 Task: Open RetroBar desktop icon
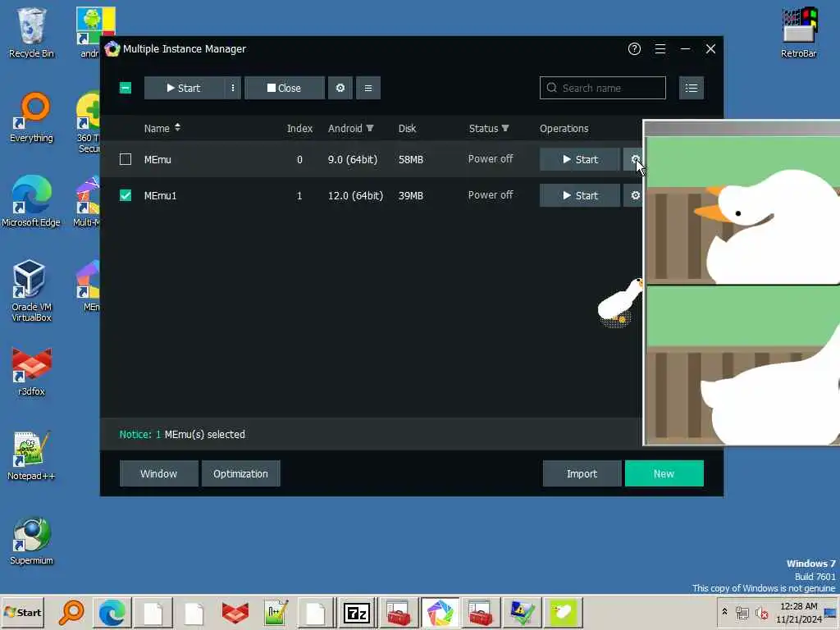(x=799, y=32)
